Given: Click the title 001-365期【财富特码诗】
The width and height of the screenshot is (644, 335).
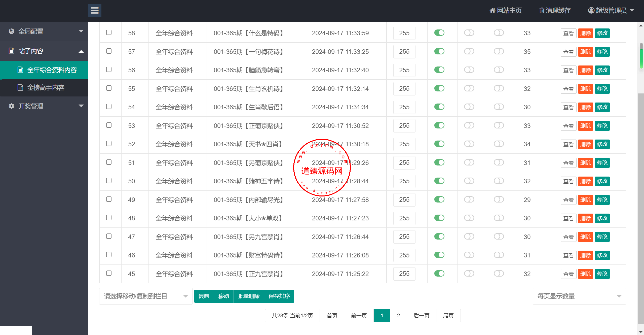Looking at the screenshot, I should 249,255.
